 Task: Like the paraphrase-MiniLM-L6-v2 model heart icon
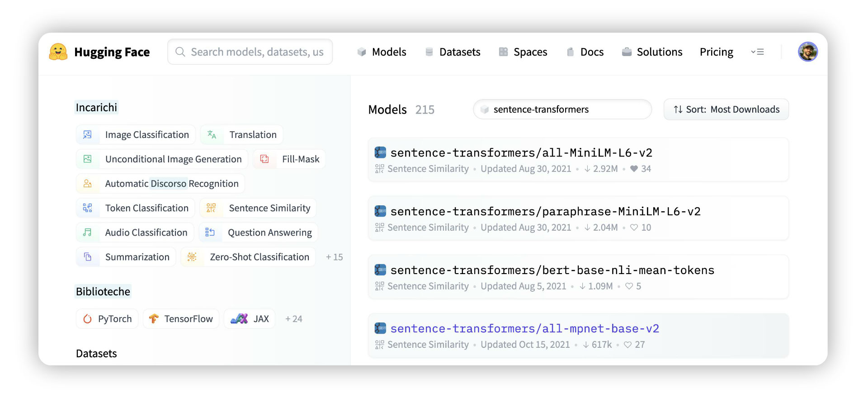[x=634, y=227]
